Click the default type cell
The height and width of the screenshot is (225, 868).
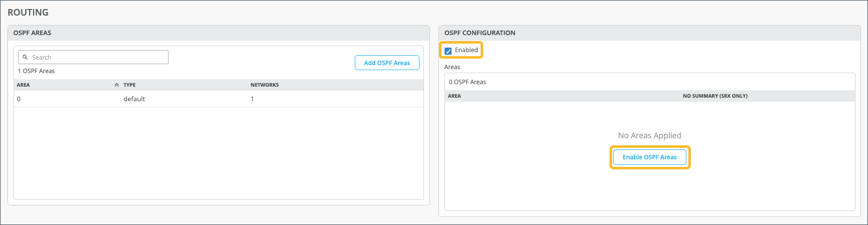pyautogui.click(x=134, y=99)
